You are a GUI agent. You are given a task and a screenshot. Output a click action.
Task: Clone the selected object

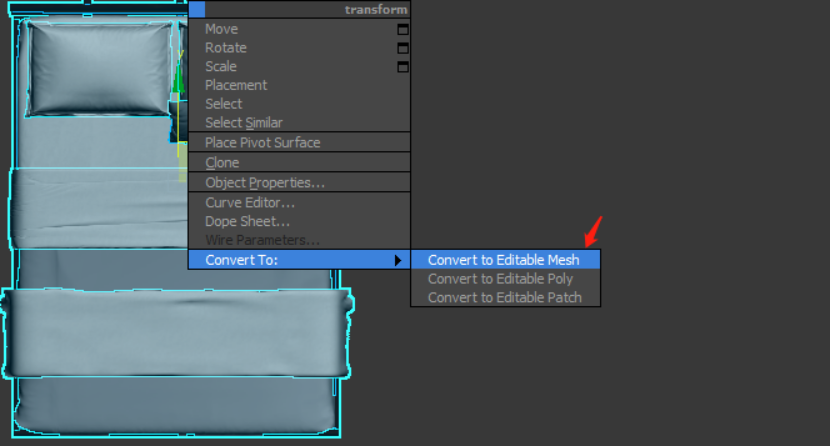[299, 163]
